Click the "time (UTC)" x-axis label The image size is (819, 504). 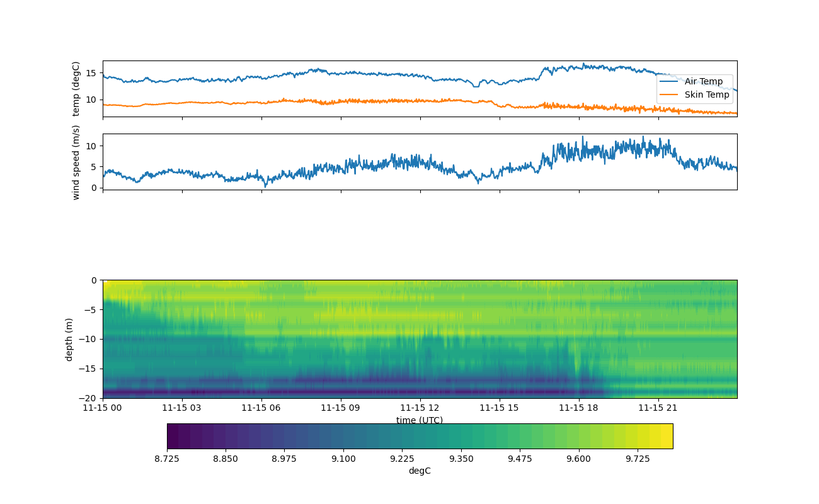(419, 420)
